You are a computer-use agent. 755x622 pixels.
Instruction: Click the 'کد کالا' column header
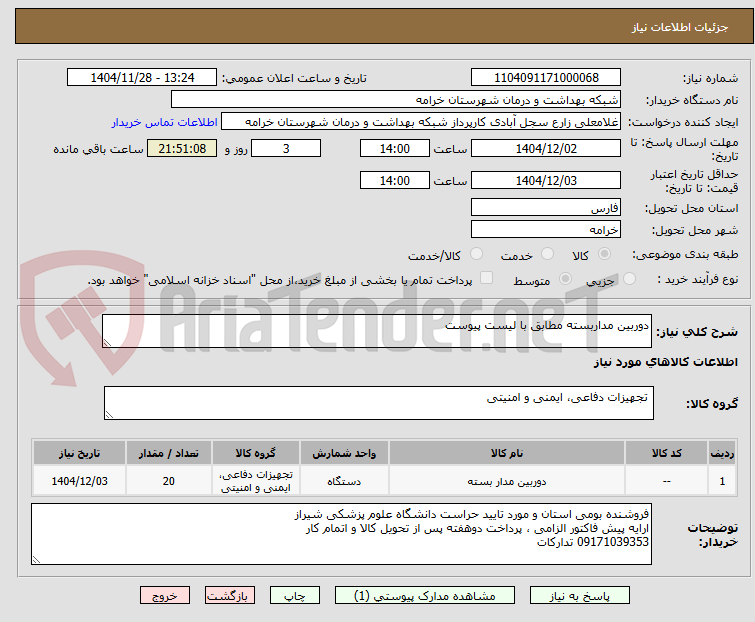[666, 453]
